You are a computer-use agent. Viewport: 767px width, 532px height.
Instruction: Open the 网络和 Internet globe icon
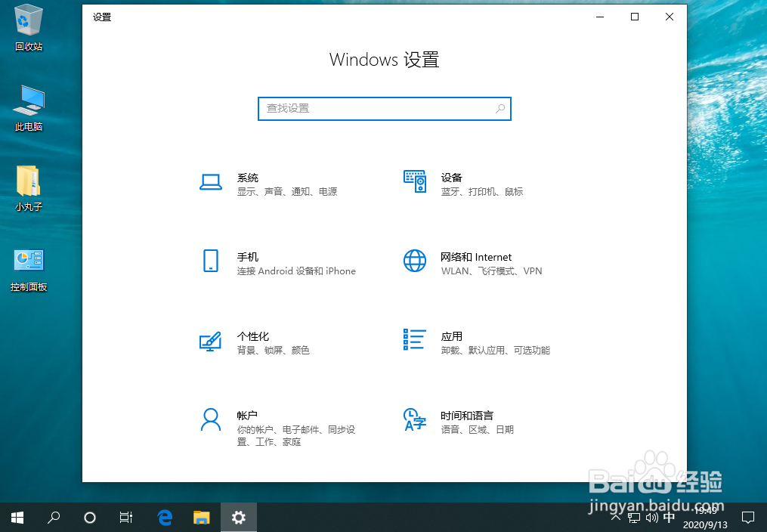tap(415, 261)
